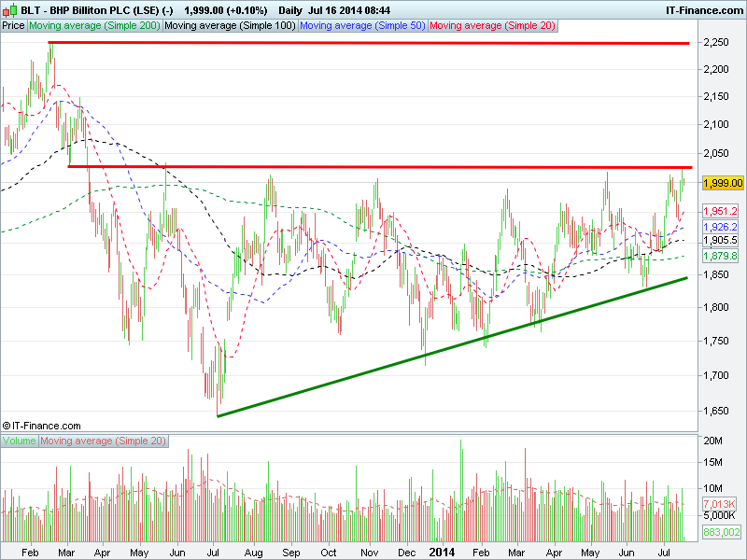Click the 200-day average value 1,879.8
Viewport: 747px width, 560px height.
pyautogui.click(x=720, y=256)
